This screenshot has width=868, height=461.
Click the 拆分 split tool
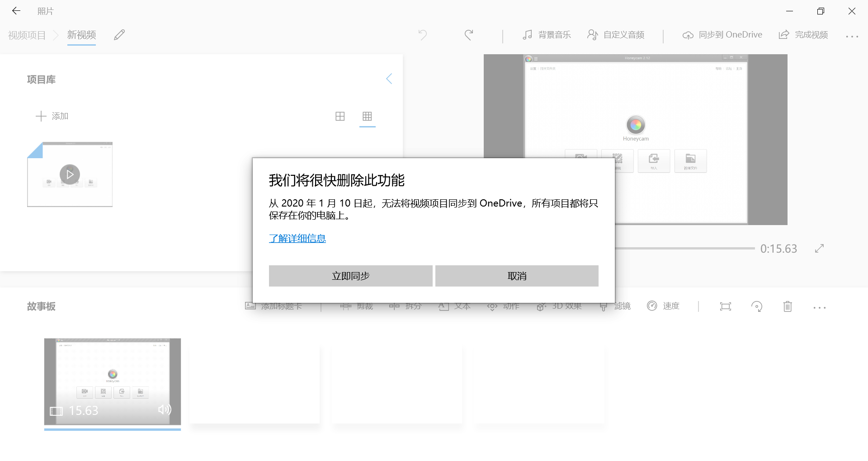tap(405, 306)
